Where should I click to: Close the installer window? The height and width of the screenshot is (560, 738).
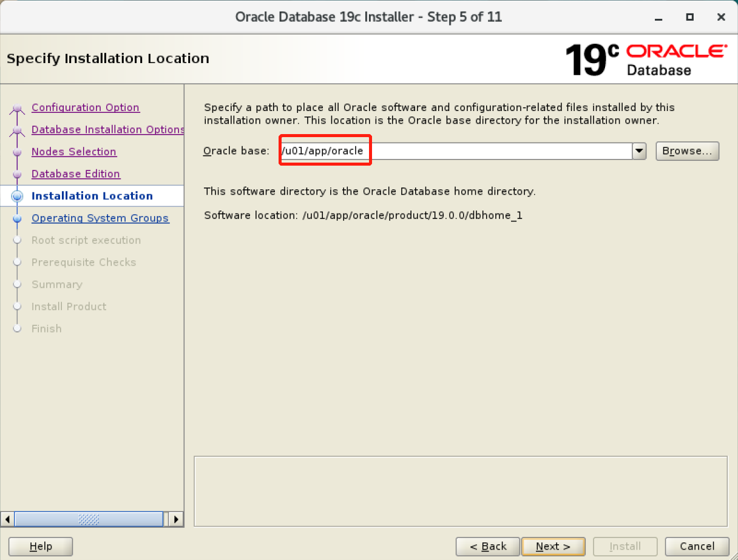(x=721, y=17)
